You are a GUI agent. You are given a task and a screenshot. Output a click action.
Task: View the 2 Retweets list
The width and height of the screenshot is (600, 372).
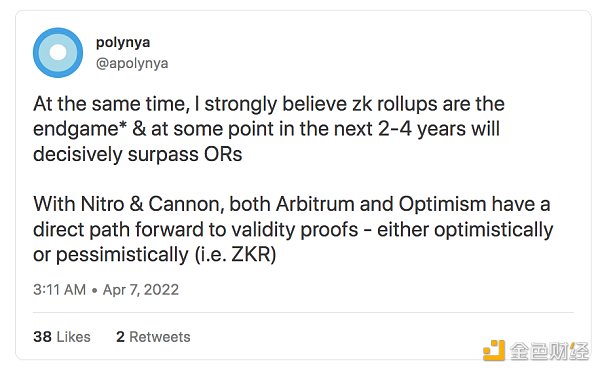(x=153, y=337)
